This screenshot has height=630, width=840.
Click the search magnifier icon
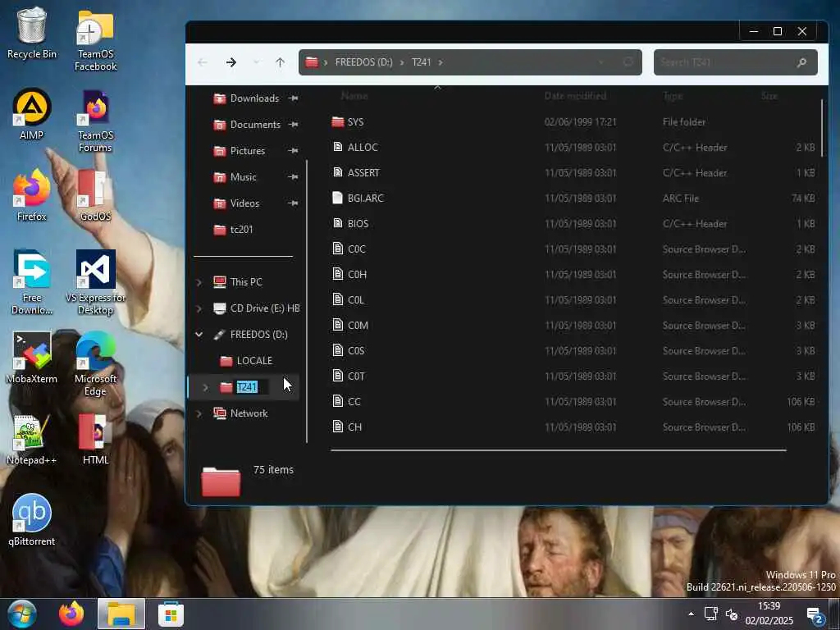[x=802, y=62]
